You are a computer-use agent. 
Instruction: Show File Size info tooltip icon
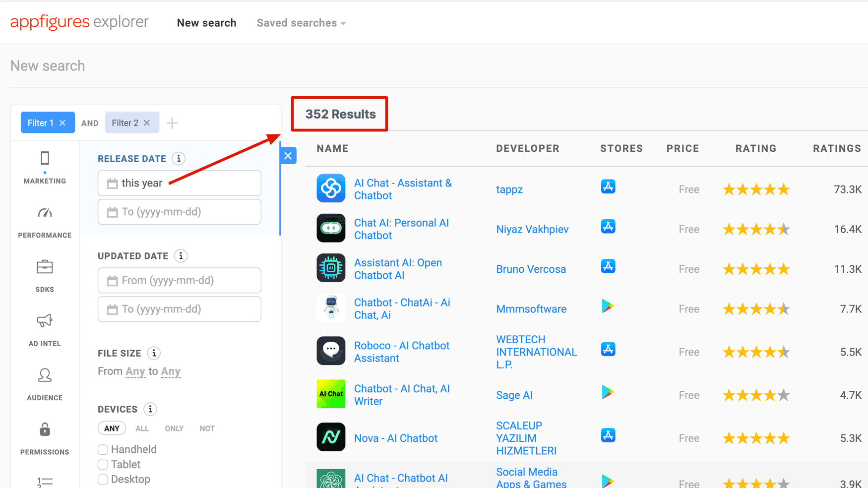(154, 353)
